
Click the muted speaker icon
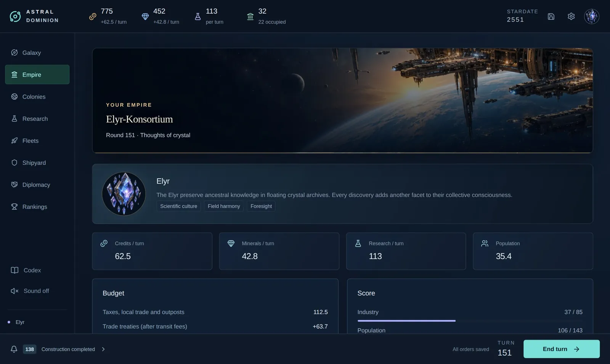[14, 291]
